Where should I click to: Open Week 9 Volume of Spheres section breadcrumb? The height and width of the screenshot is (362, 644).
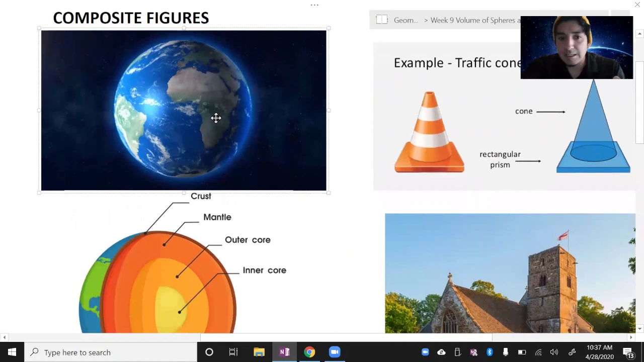(x=475, y=20)
